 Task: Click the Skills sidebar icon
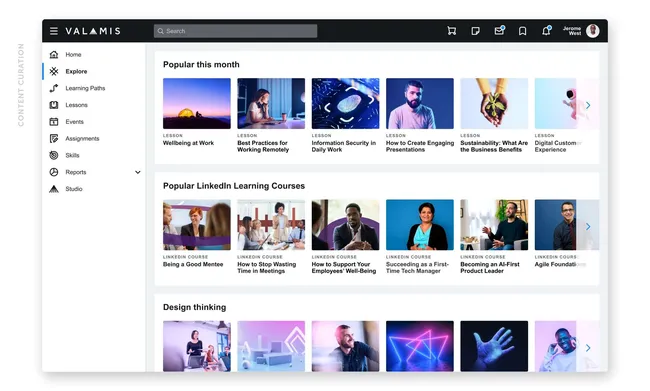54,155
